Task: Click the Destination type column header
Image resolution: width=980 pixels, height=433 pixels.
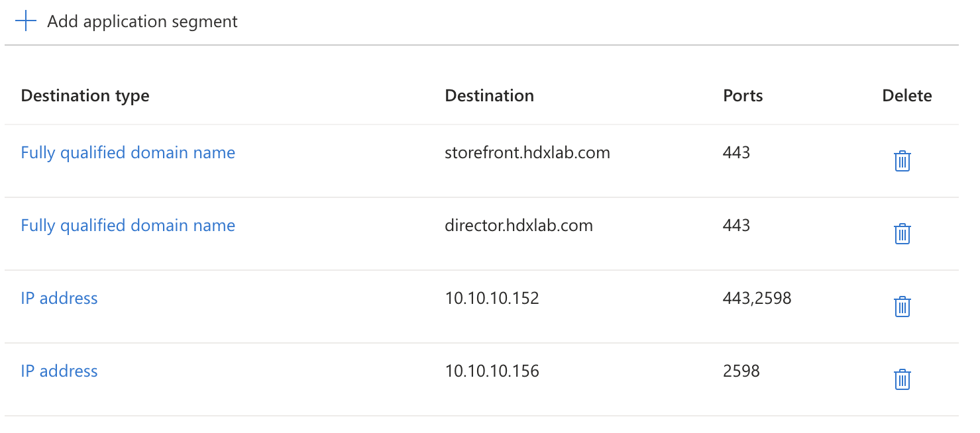Action: [84, 95]
